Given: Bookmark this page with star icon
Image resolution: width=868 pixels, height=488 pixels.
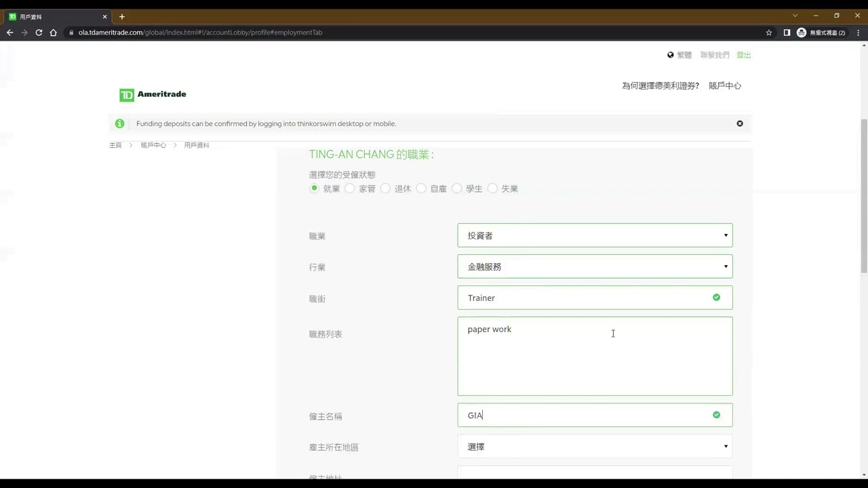Looking at the screenshot, I should (769, 33).
